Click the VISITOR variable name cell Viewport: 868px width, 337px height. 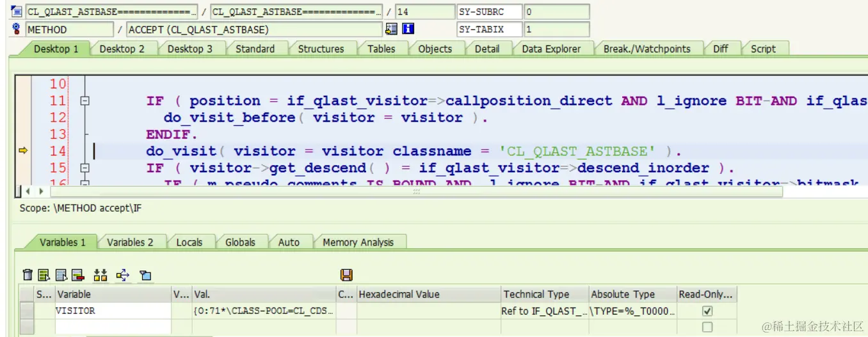tap(113, 311)
